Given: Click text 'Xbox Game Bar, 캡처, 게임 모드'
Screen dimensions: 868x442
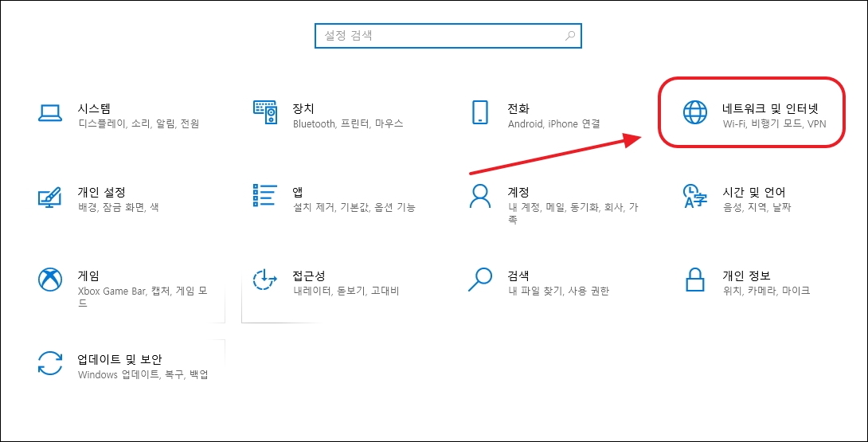Looking at the screenshot, I should [143, 297].
